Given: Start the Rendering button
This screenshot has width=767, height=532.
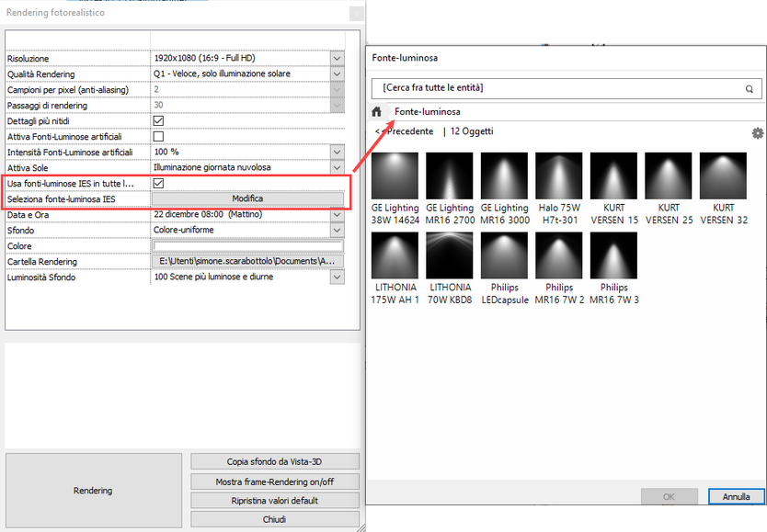Looking at the screenshot, I should tap(94, 491).
